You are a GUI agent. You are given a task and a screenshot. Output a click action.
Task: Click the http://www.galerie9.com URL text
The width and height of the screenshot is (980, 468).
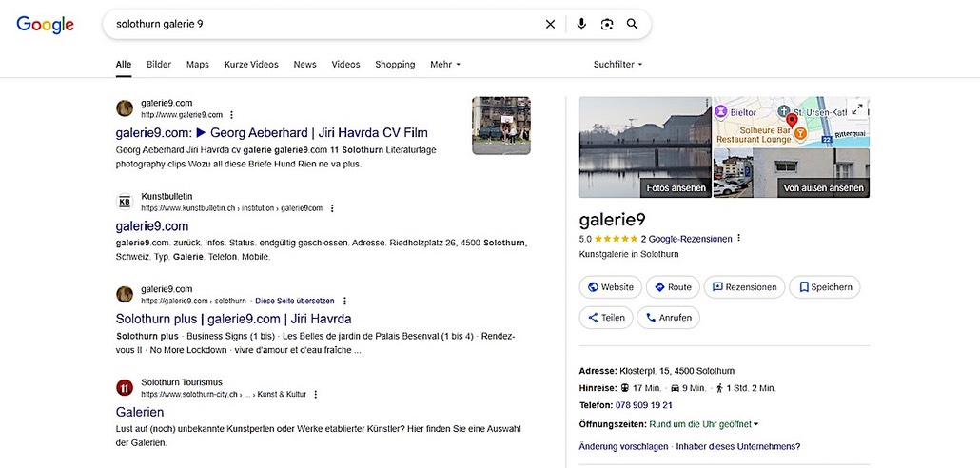pos(181,115)
